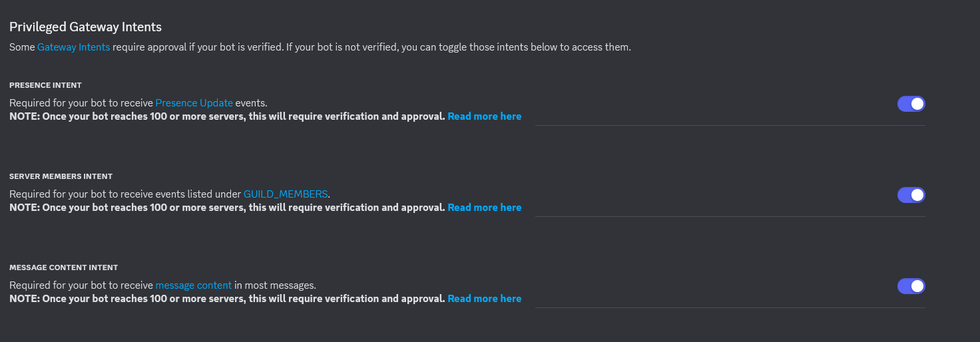The width and height of the screenshot is (980, 342).
Task: Click the 'require approval if your bot is verified' sentence
Action: [x=198, y=47]
